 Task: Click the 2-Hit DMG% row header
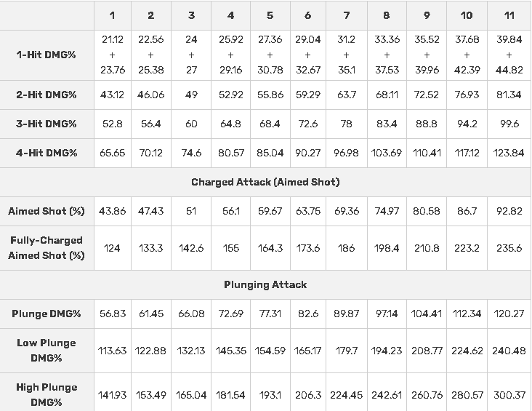(47, 95)
